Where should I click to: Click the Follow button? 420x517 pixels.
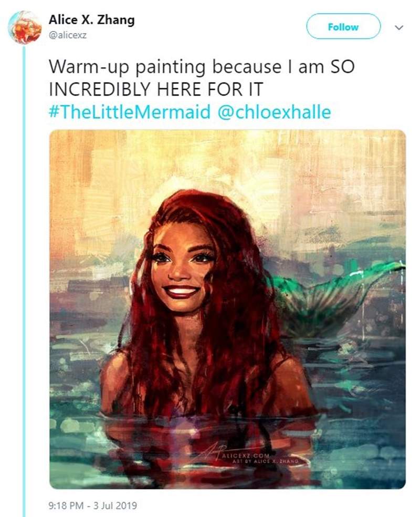pos(343,27)
